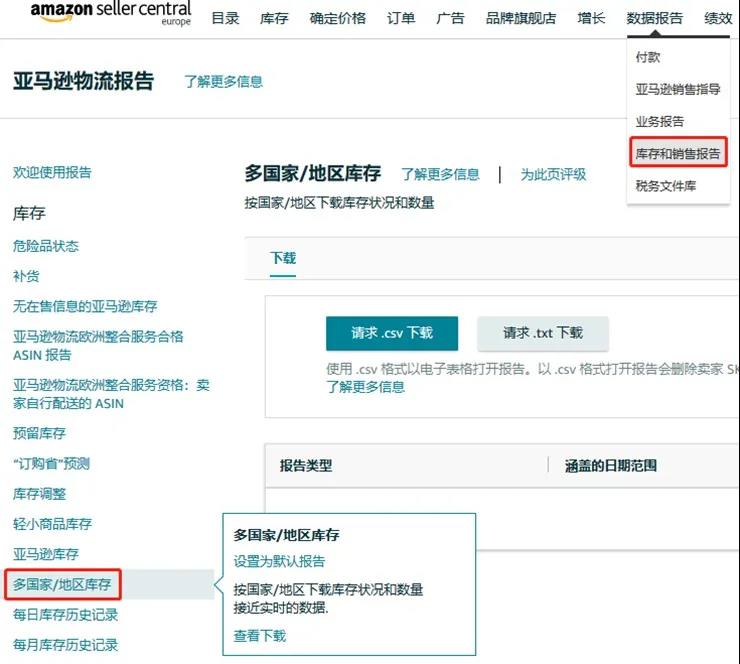Open 亚马逊库存 report
Screen dimensions: 740x664
click(45, 554)
